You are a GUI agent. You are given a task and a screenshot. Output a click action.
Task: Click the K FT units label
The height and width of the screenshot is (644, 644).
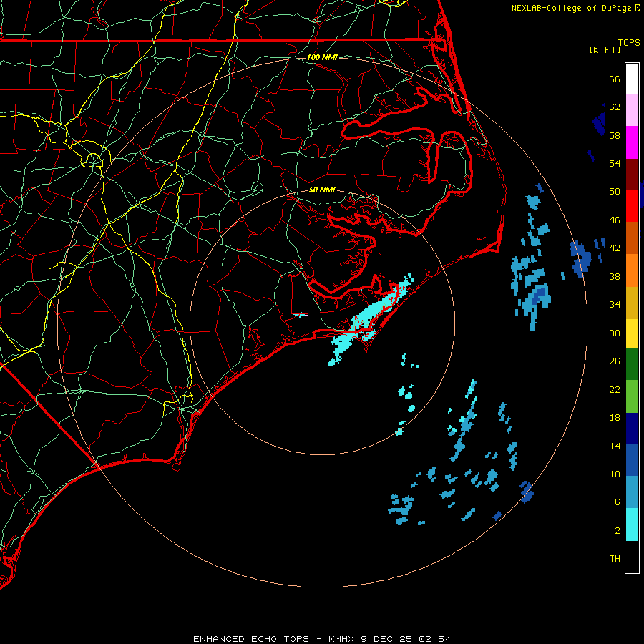[x=605, y=49]
